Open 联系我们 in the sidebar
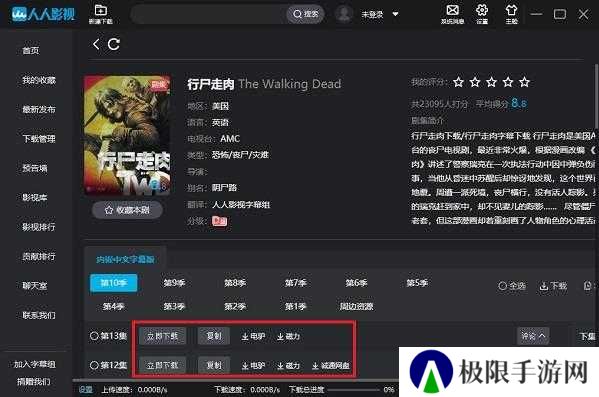Viewport: 599px width, 397px height. coord(39,315)
